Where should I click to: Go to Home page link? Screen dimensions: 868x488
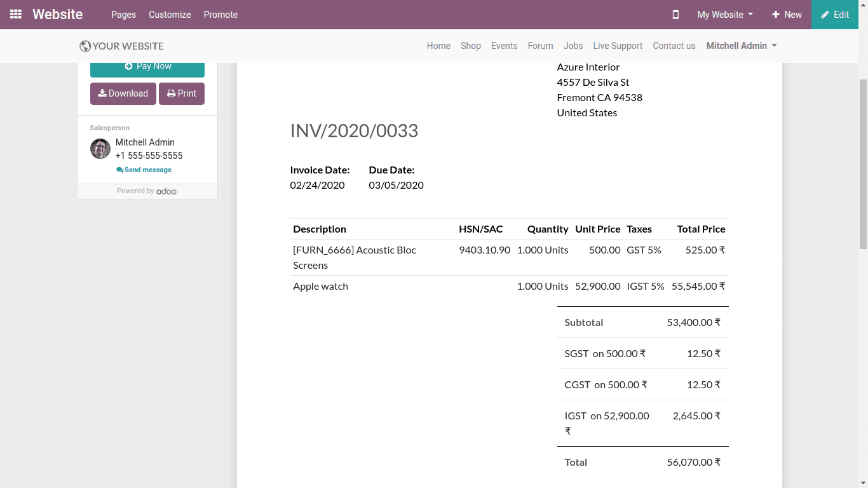pos(438,46)
